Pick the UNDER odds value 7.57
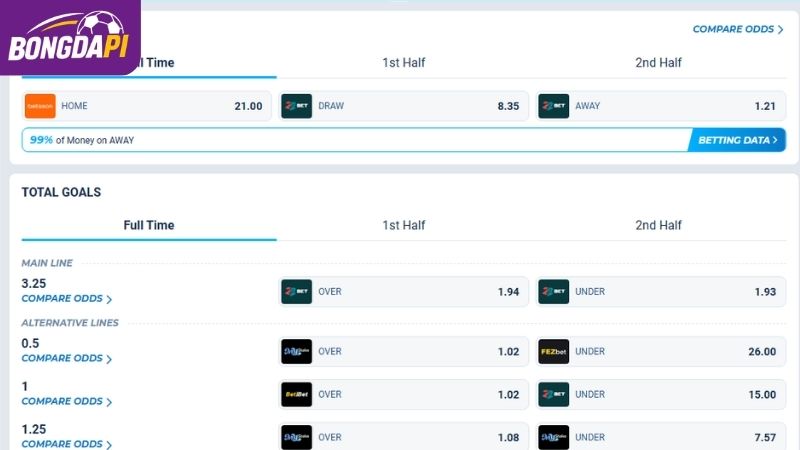 click(x=765, y=437)
